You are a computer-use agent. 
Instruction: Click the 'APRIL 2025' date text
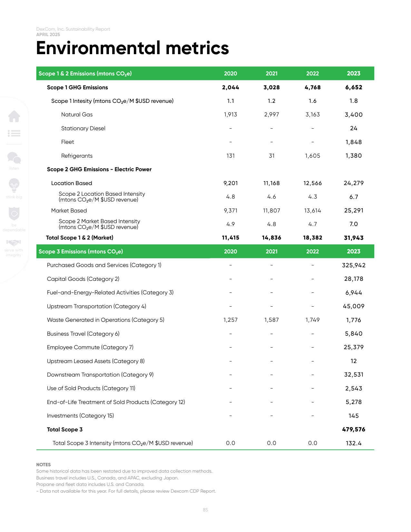48,34
